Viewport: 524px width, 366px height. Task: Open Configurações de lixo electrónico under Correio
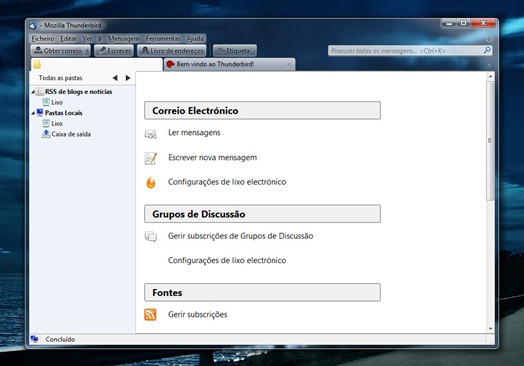click(227, 182)
